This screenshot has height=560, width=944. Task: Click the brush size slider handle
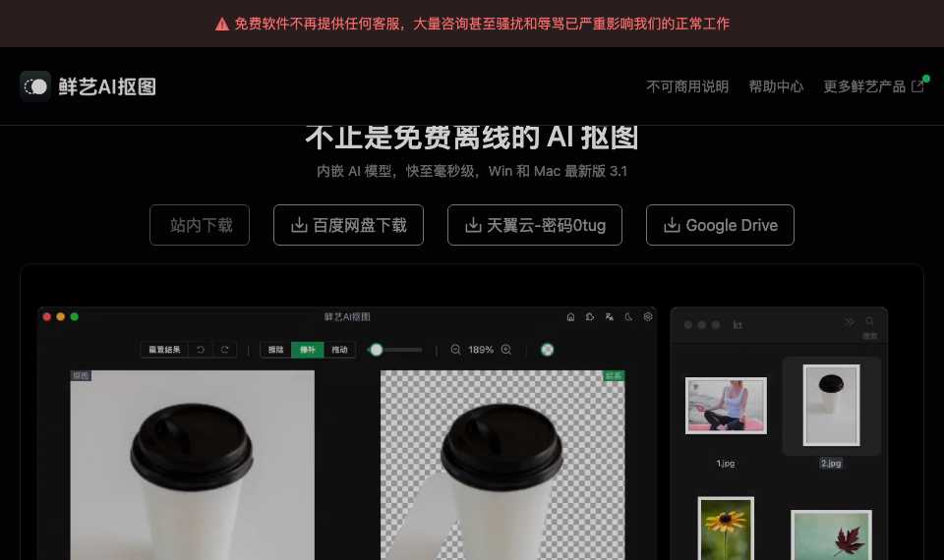point(377,350)
